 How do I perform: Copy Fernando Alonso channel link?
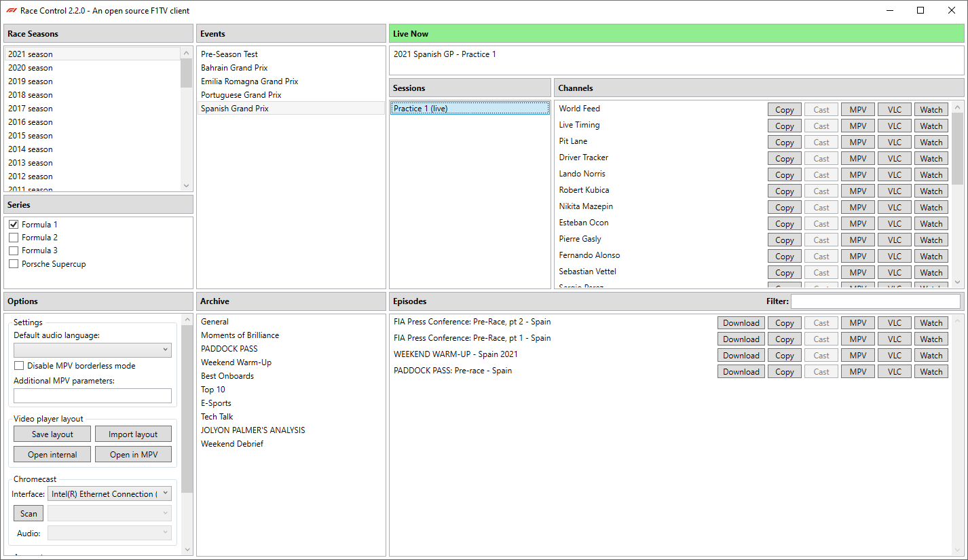point(785,257)
